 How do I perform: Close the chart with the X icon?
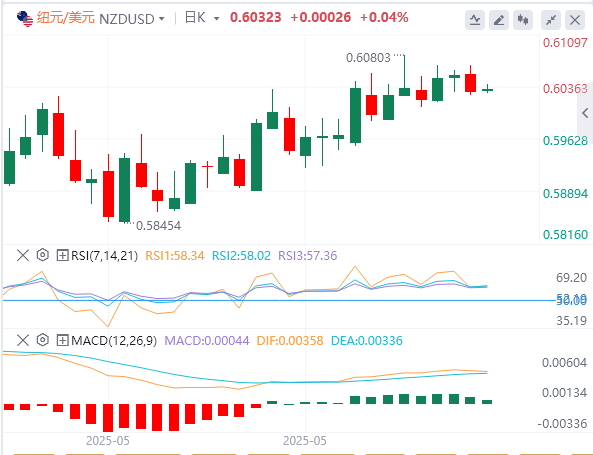click(x=575, y=20)
